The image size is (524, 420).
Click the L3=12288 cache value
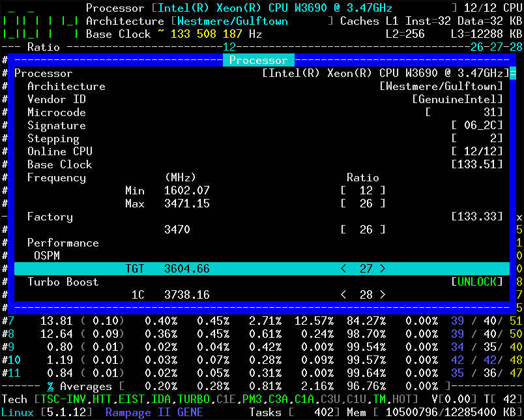(486, 34)
